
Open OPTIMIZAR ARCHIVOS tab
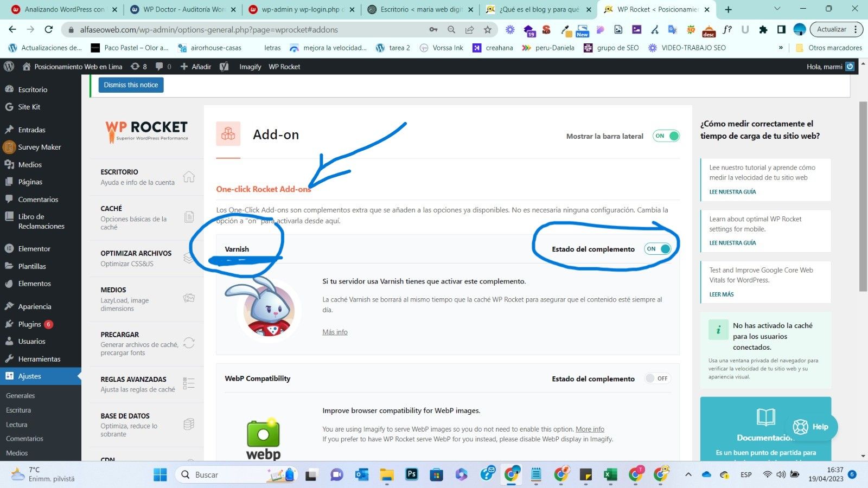pos(146,258)
